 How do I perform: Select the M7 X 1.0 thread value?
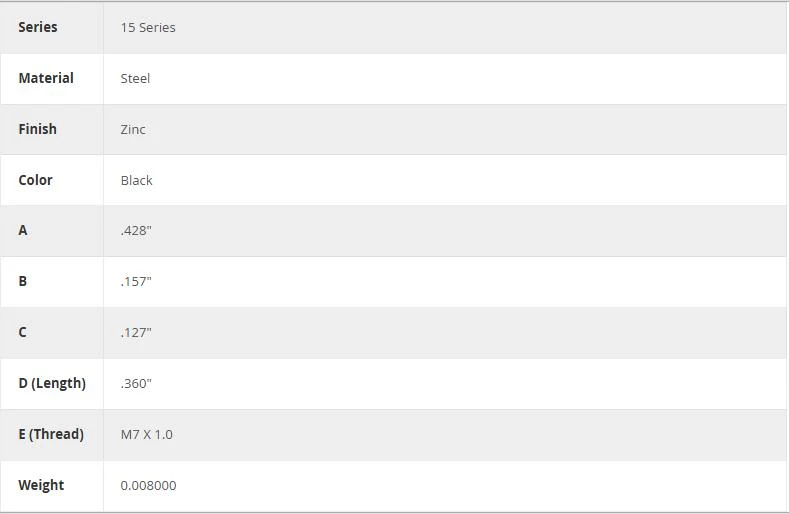click(x=146, y=434)
